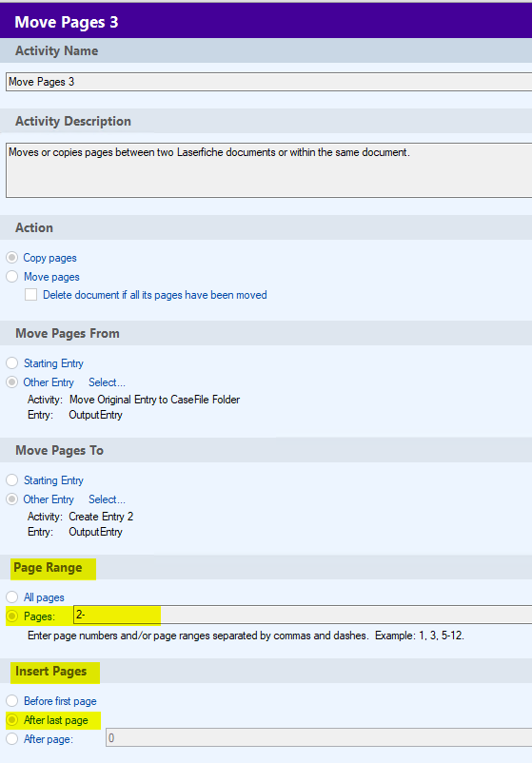The height and width of the screenshot is (763, 532).
Task: Click into the Activity Name text box
Action: tap(268, 82)
